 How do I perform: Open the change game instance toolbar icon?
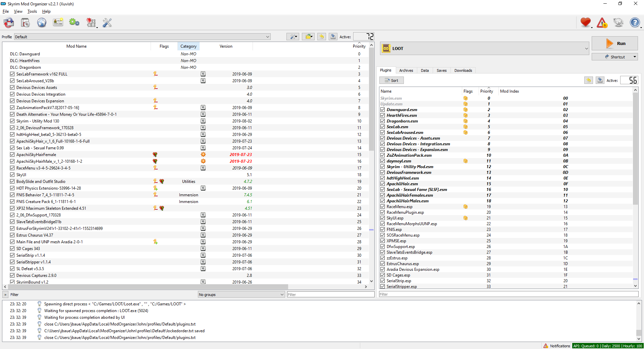click(x=9, y=23)
